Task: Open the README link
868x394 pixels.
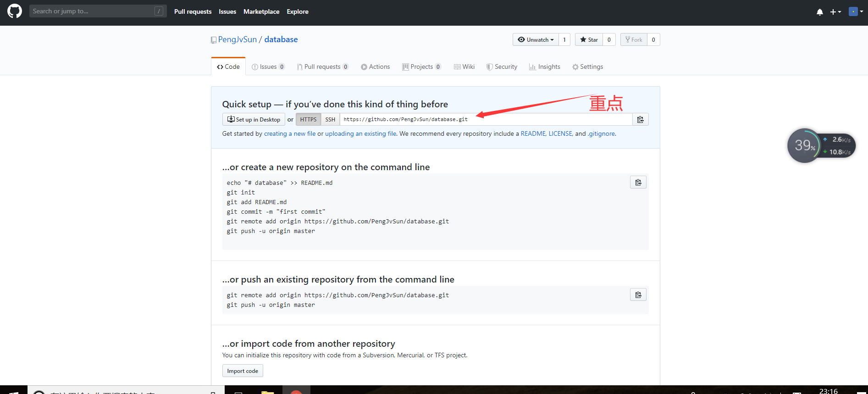Action: (533, 133)
